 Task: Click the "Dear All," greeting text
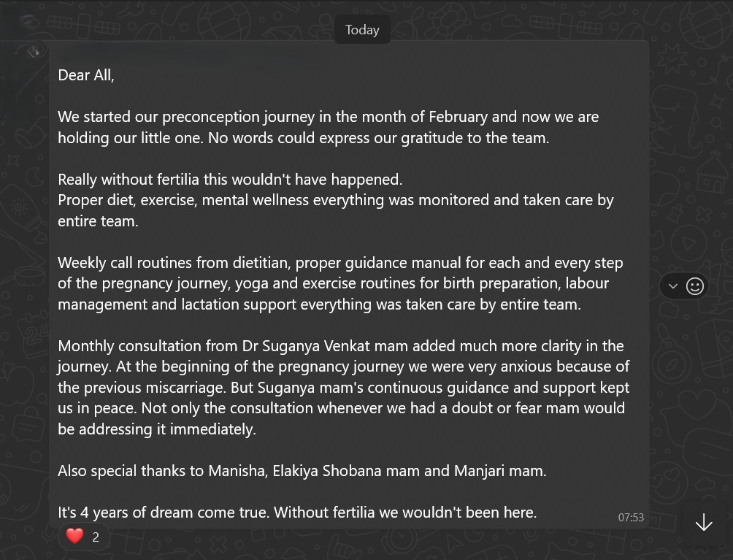86,75
